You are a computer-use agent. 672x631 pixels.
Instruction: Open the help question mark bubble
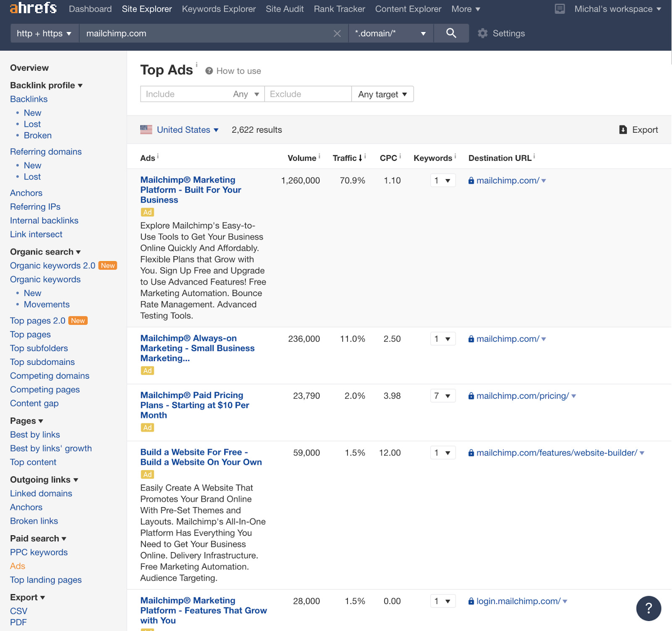tap(648, 608)
